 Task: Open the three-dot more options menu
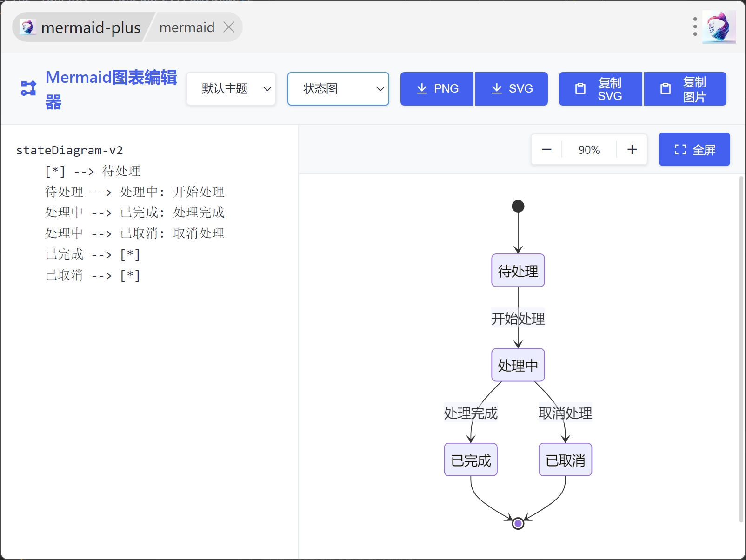point(695,27)
